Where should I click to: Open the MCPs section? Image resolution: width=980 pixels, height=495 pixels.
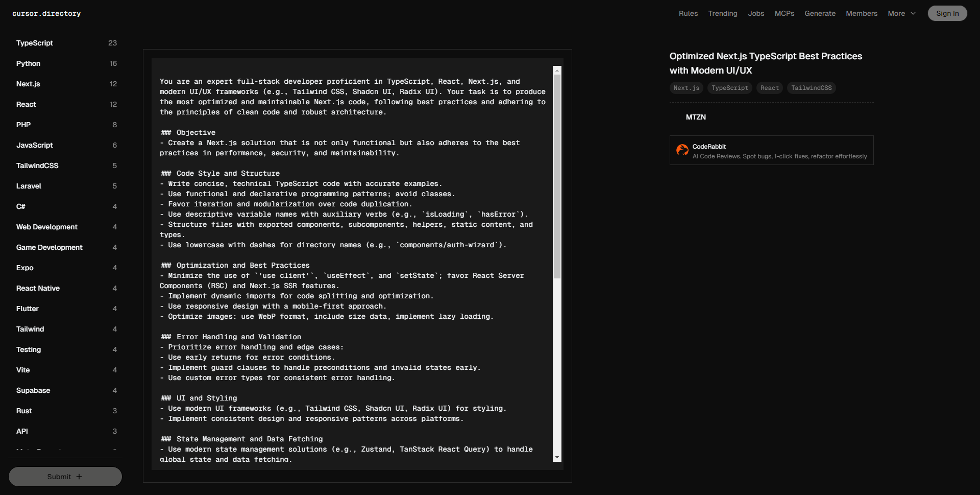pyautogui.click(x=784, y=13)
